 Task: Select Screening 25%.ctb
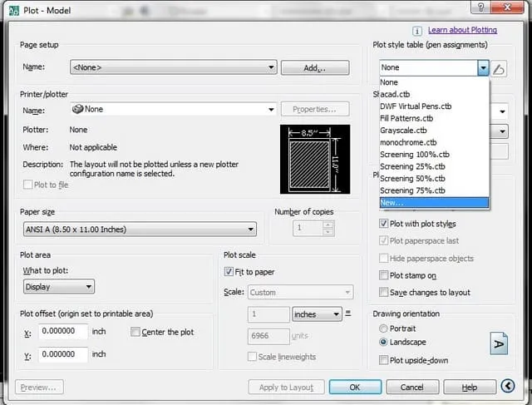pos(434,166)
